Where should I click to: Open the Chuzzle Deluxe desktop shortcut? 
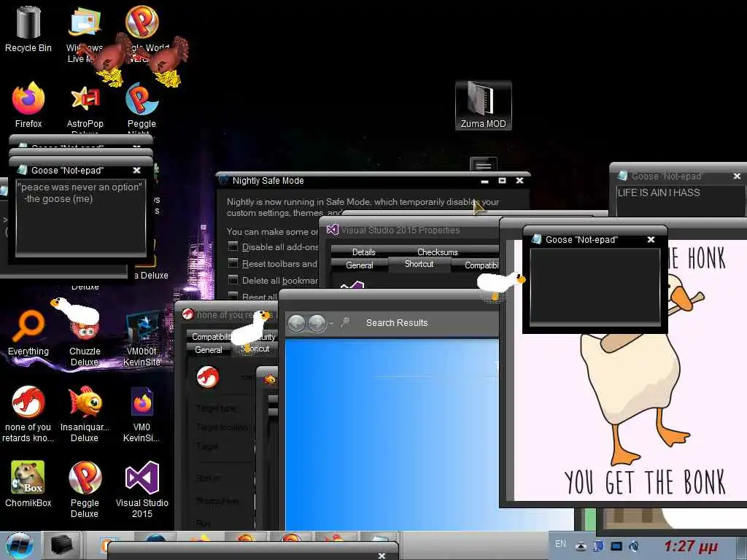[x=85, y=338]
